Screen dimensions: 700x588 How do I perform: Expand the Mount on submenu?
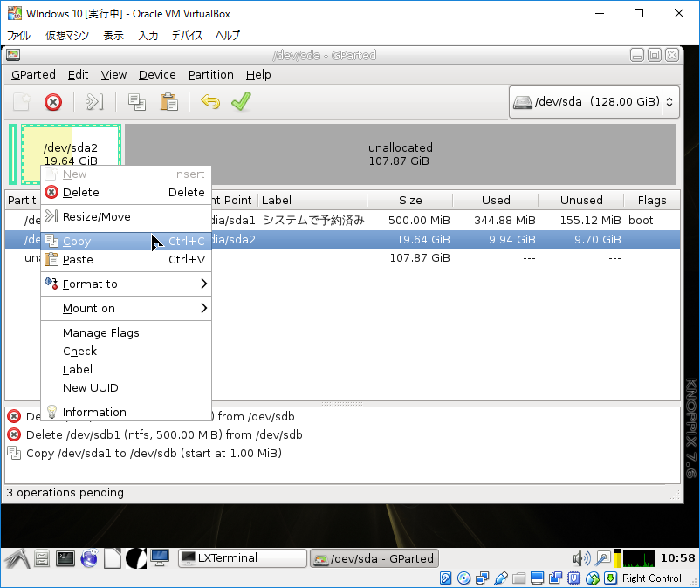(x=126, y=308)
